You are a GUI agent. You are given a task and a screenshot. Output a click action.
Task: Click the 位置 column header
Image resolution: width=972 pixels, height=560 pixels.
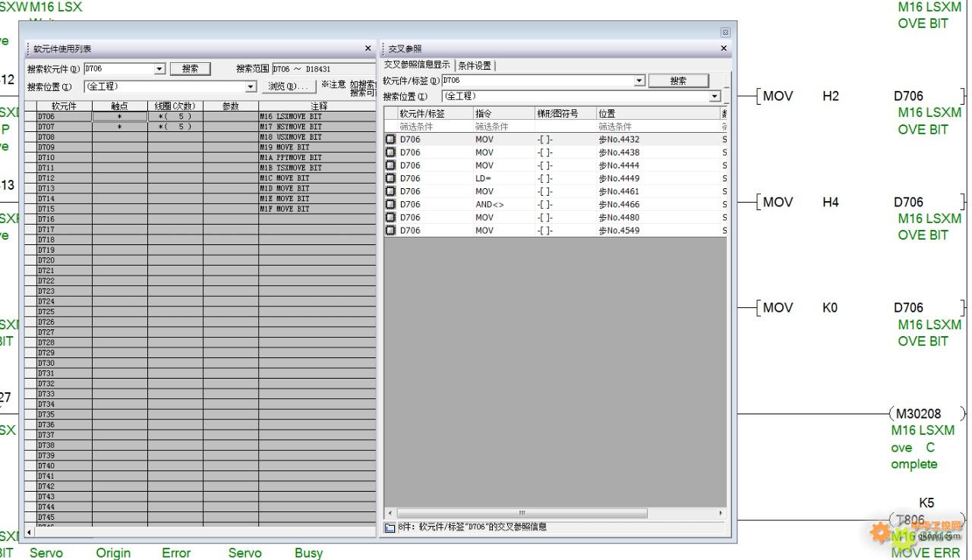pos(658,113)
